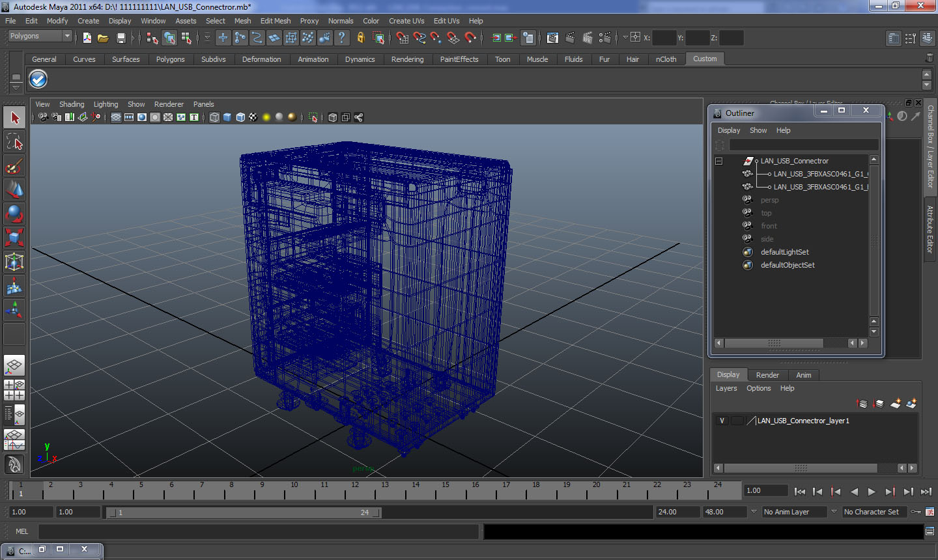
Task: Select the Universal Manipulator tool
Action: point(14,262)
